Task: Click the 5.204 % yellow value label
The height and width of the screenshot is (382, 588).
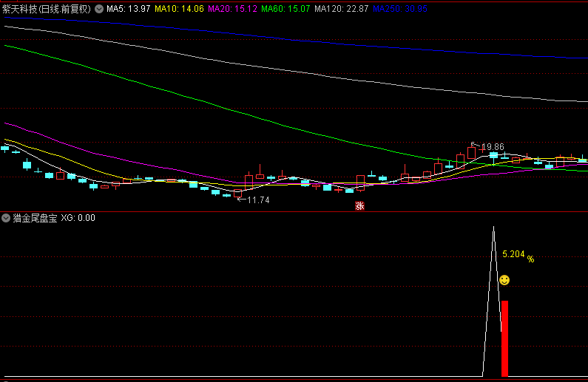Action: [x=518, y=255]
